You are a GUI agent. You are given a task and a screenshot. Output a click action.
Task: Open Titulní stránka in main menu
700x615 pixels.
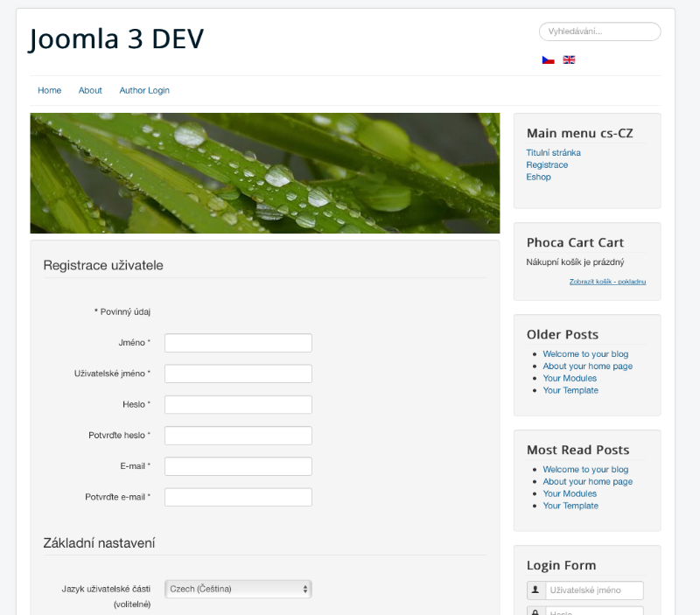[x=553, y=153]
